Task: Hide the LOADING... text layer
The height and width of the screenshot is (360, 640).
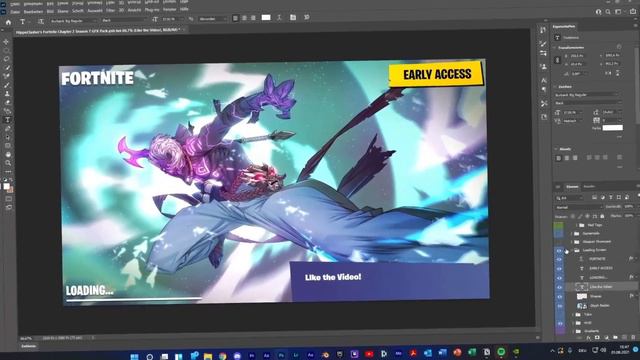Action: tap(559, 278)
